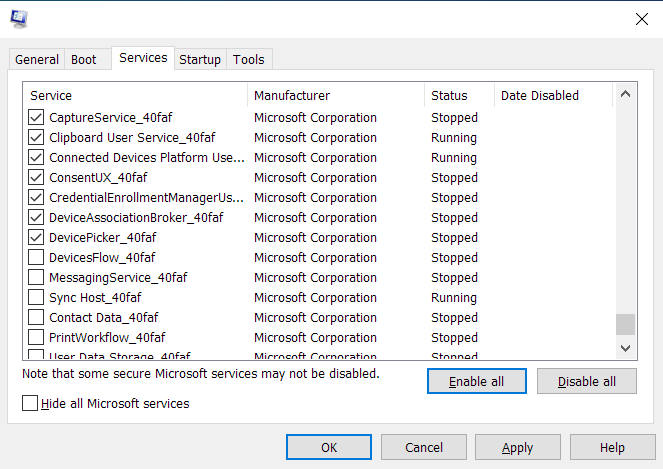Tick the Sync Host_40faf checkbox

(36, 298)
